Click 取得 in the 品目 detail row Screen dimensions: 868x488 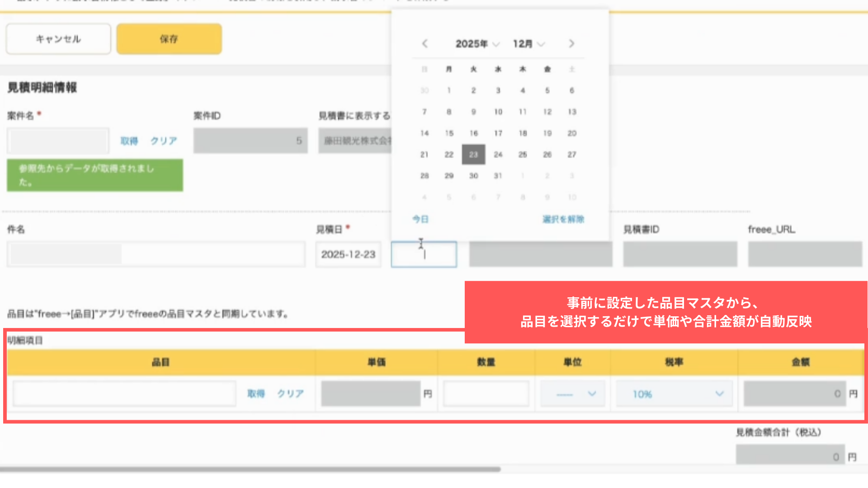click(x=256, y=393)
